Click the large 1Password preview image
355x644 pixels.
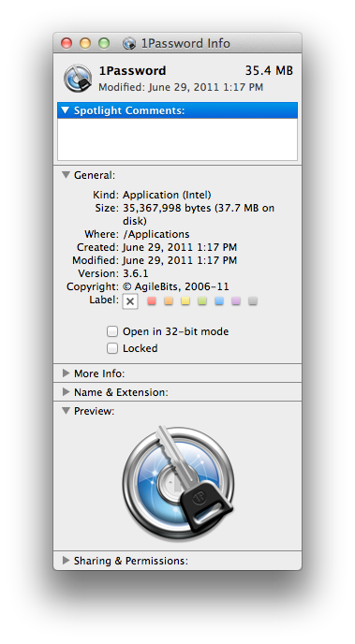tap(178, 483)
